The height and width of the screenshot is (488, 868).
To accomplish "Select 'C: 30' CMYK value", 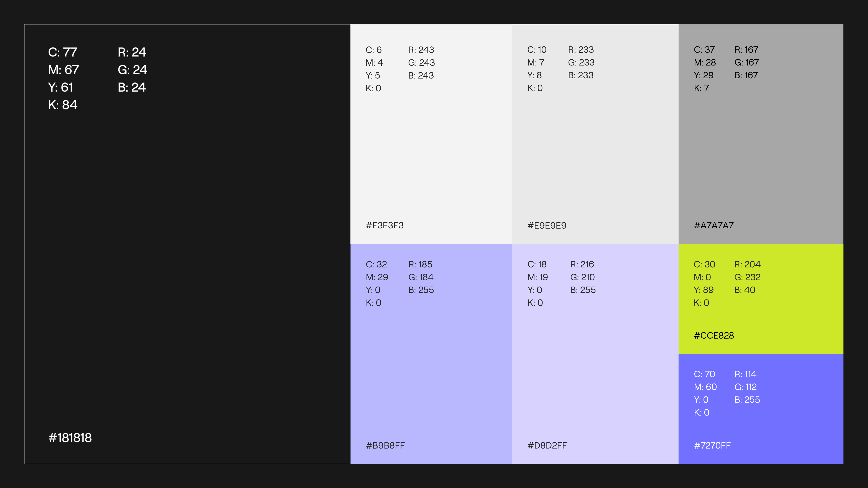I will coord(705,264).
